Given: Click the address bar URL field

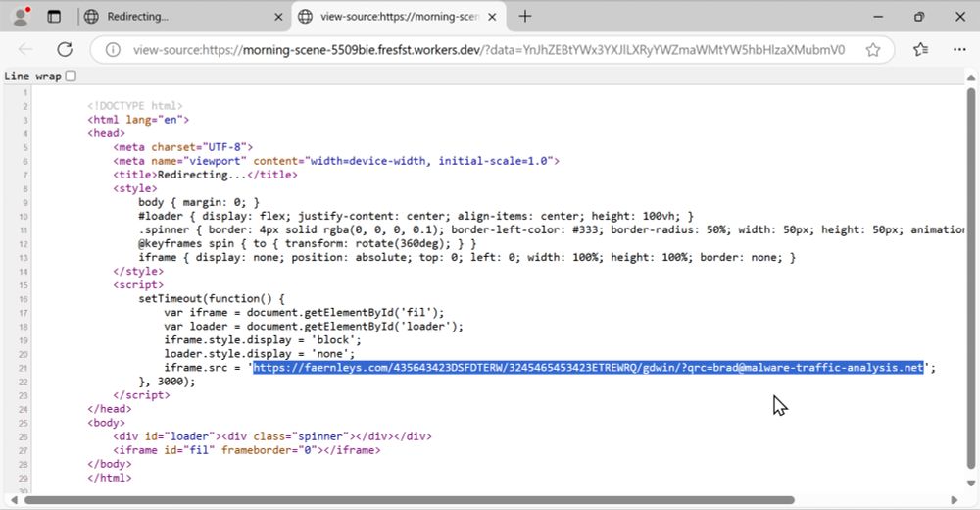Looking at the screenshot, I should tap(489, 50).
